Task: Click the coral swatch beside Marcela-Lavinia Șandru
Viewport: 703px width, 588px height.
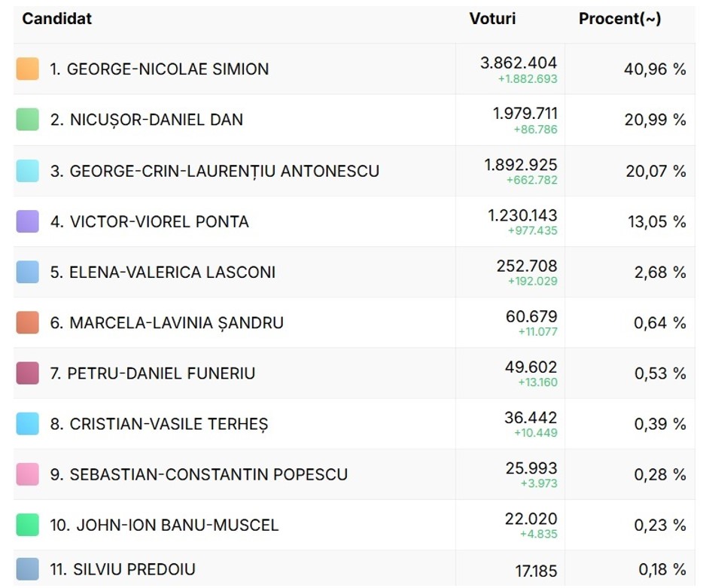Action: coord(28,322)
